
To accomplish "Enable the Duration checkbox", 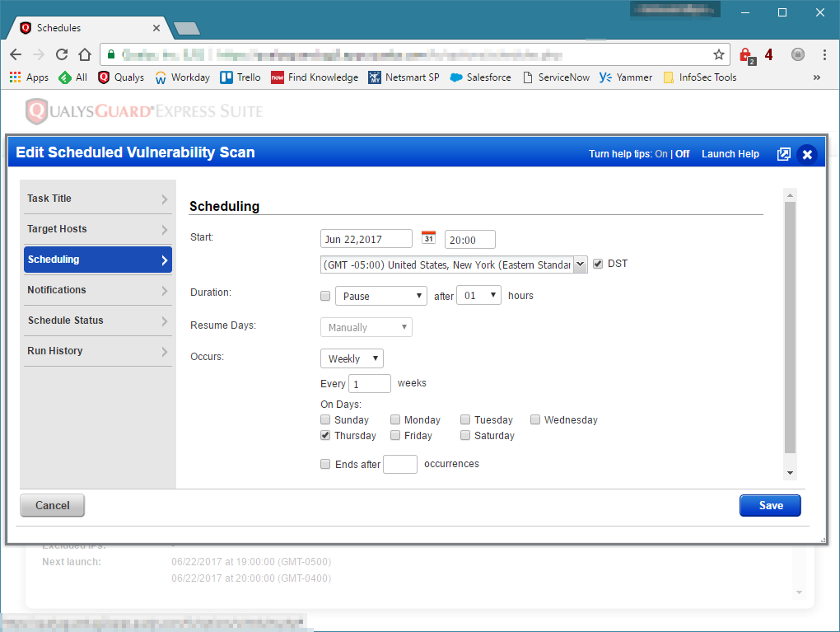I will tap(325, 296).
